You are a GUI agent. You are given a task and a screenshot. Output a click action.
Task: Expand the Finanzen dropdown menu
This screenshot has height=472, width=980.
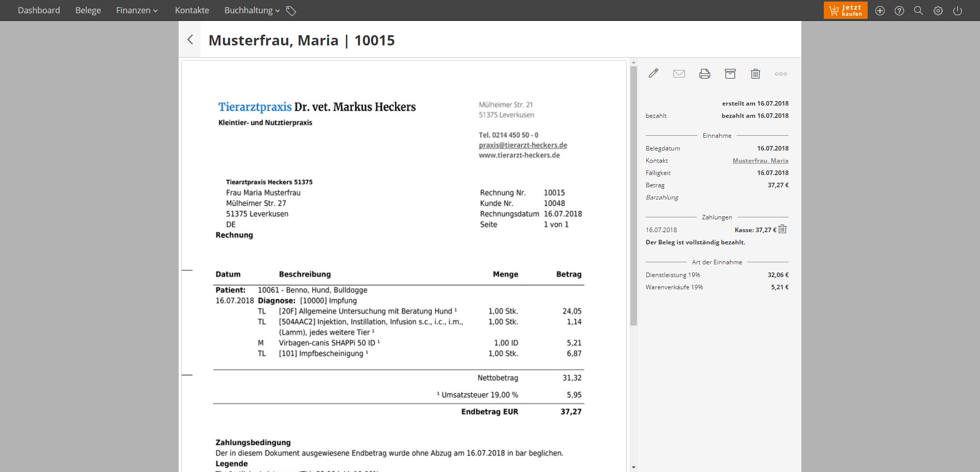[x=137, y=11]
